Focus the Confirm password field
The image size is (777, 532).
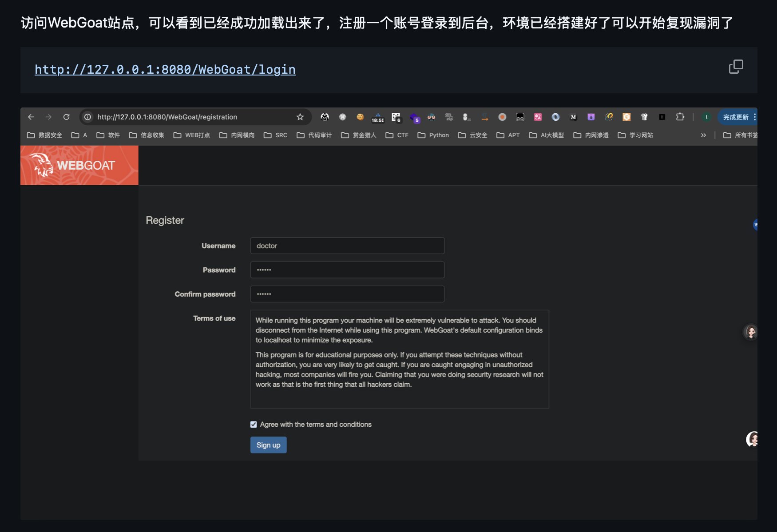[x=347, y=294]
